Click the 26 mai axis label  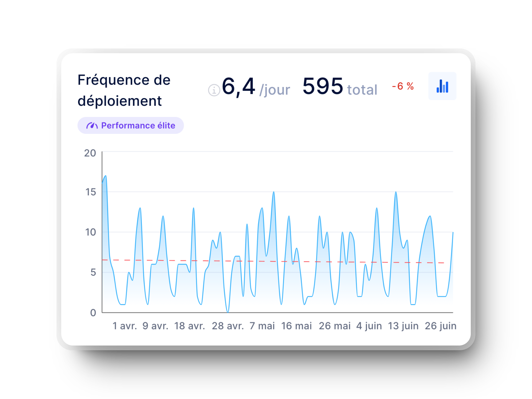click(335, 326)
